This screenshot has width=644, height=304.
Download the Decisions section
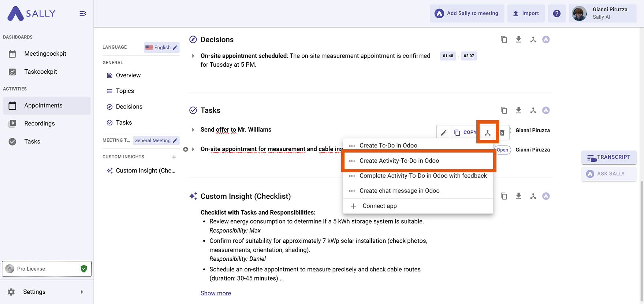(518, 40)
